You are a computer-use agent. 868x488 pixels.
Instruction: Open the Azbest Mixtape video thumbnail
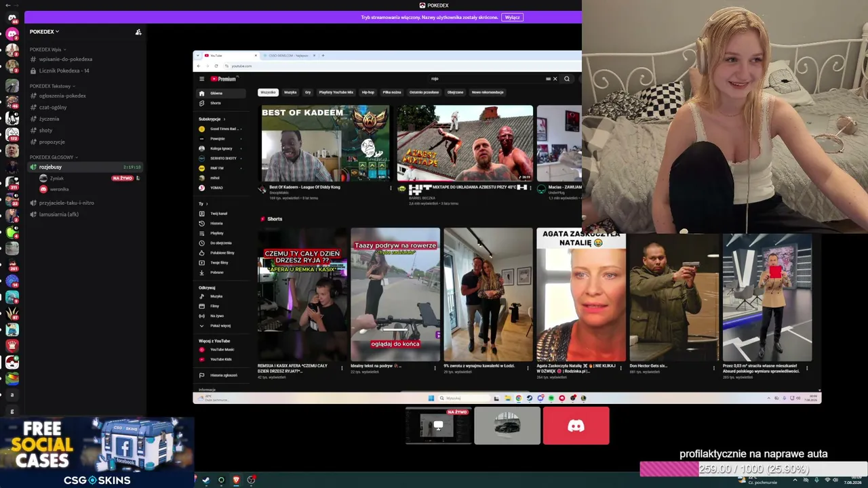click(465, 143)
